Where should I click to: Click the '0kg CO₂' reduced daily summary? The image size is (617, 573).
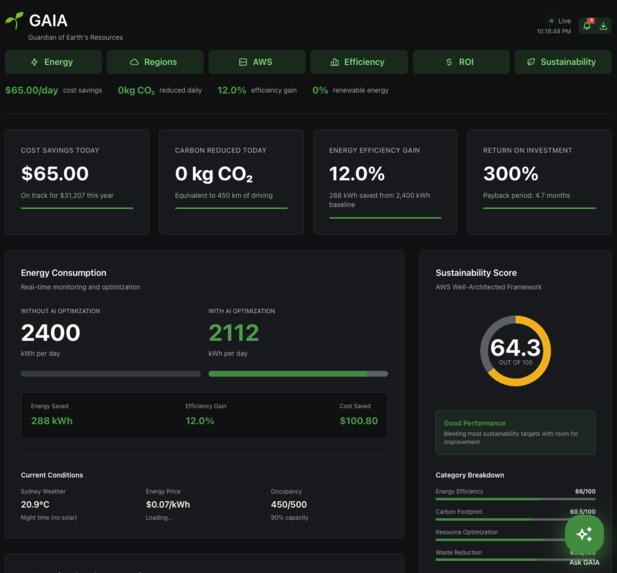136,91
